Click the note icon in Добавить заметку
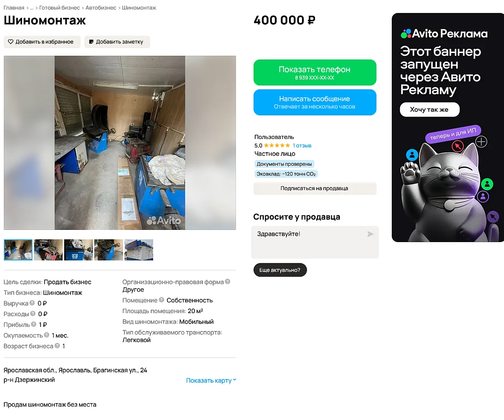The width and height of the screenshot is (504, 420). click(x=91, y=42)
